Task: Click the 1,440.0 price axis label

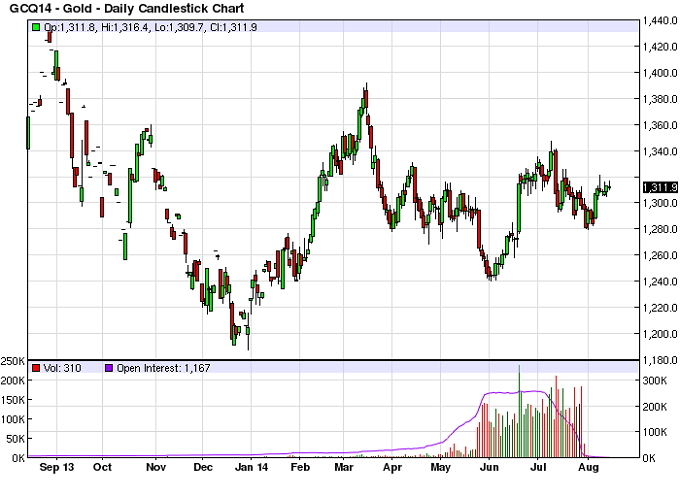Action: (x=660, y=20)
